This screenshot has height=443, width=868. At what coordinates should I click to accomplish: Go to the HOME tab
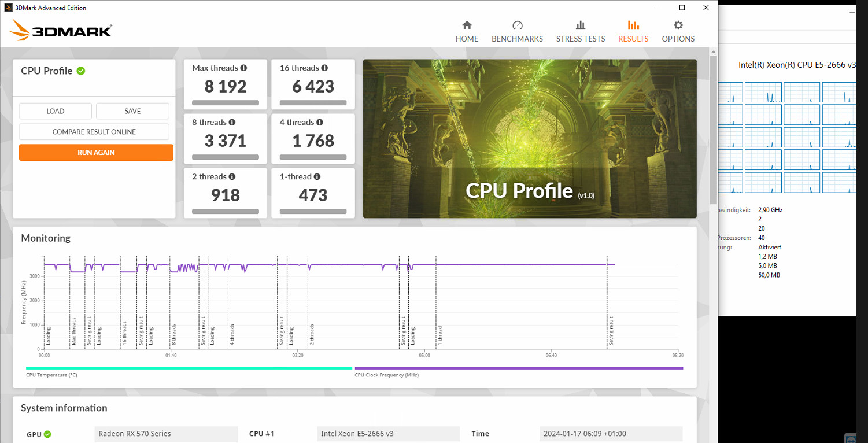point(467,32)
